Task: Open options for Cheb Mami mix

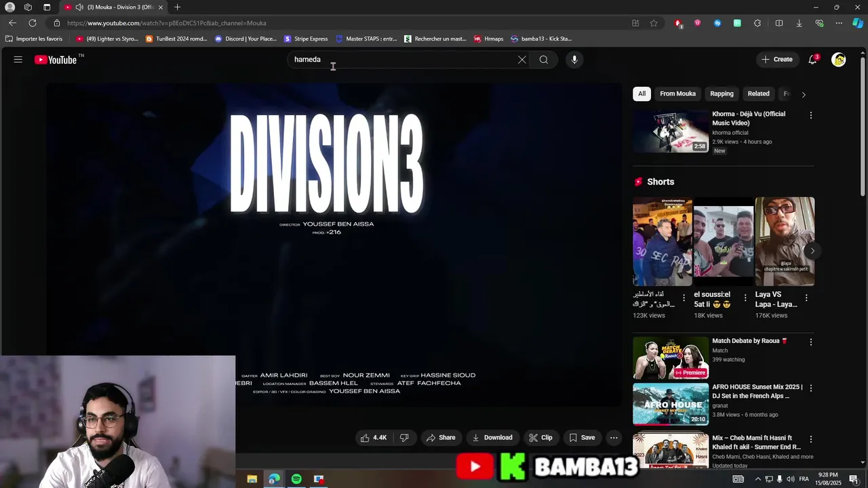Action: click(810, 439)
